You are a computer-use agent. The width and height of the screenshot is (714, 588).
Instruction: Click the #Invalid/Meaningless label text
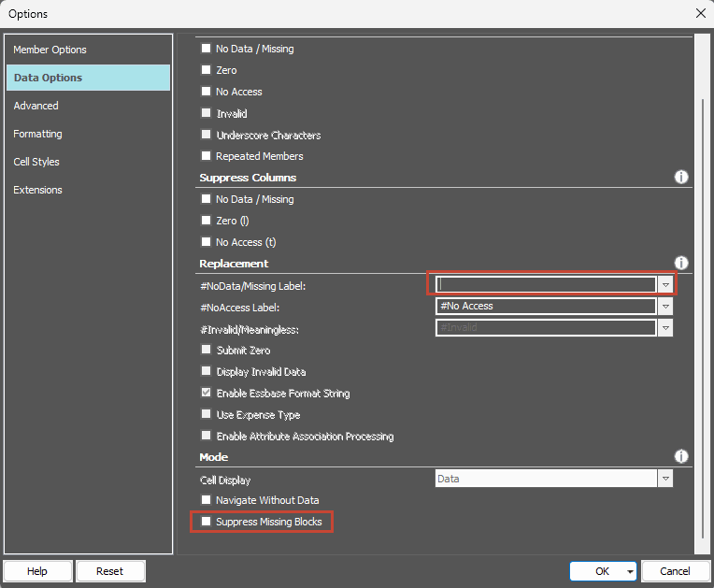(250, 329)
